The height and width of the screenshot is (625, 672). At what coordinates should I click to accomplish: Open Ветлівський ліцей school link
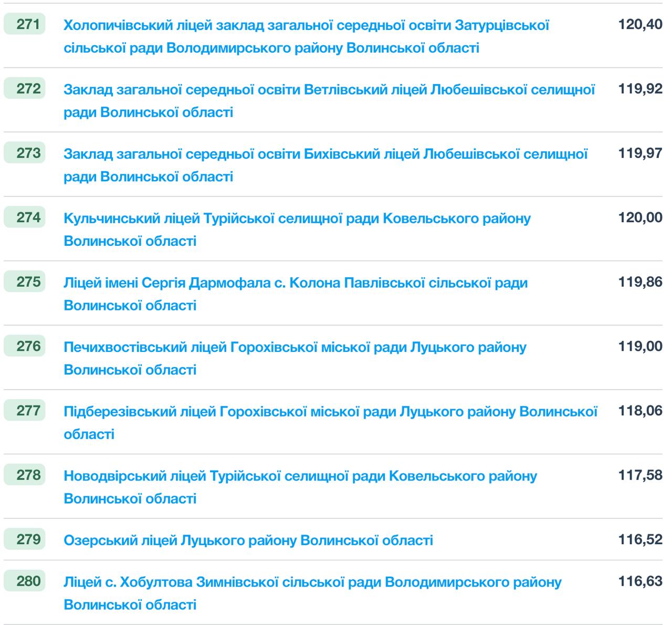pyautogui.click(x=329, y=90)
